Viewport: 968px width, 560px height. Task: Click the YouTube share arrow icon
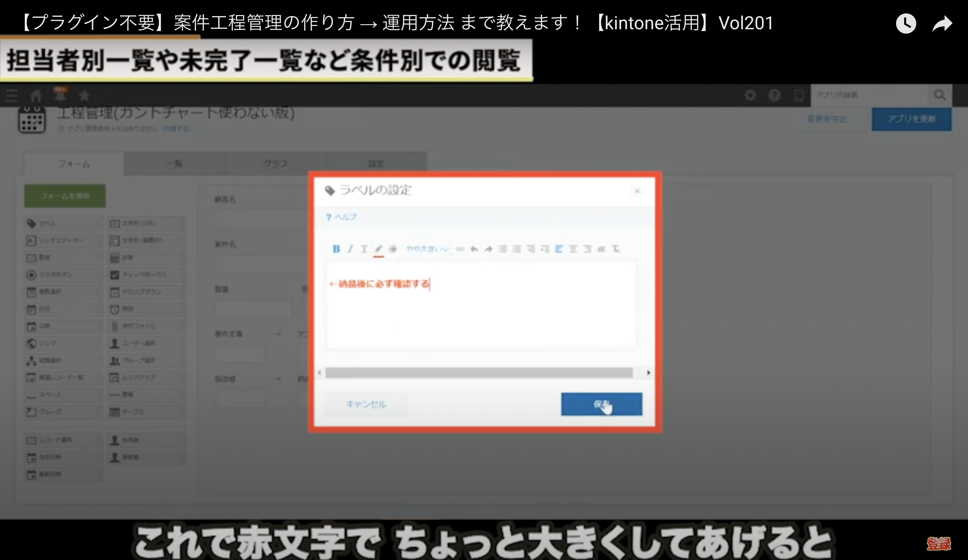click(x=942, y=24)
